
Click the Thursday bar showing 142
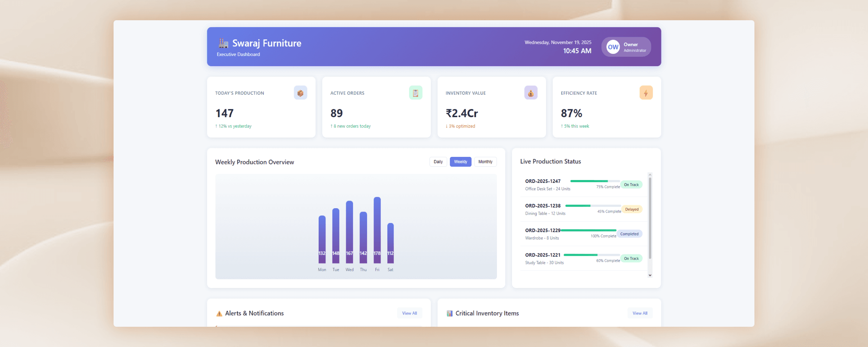363,237
